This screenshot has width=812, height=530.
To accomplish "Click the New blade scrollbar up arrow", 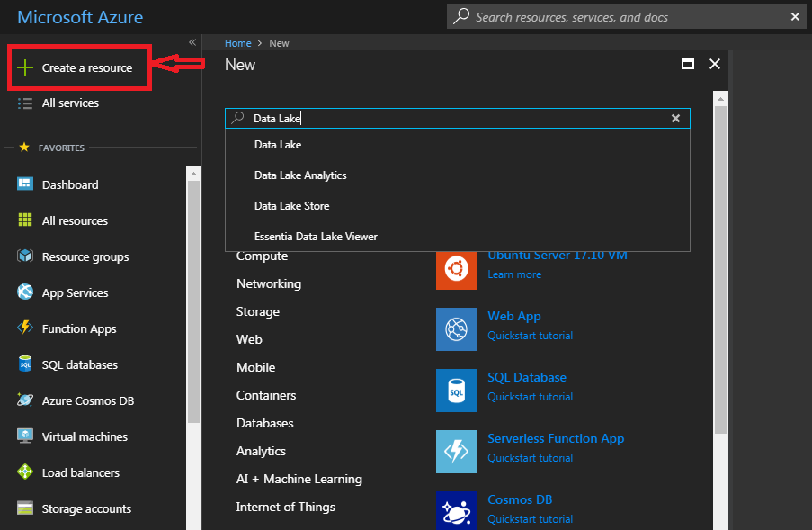I will (720, 98).
